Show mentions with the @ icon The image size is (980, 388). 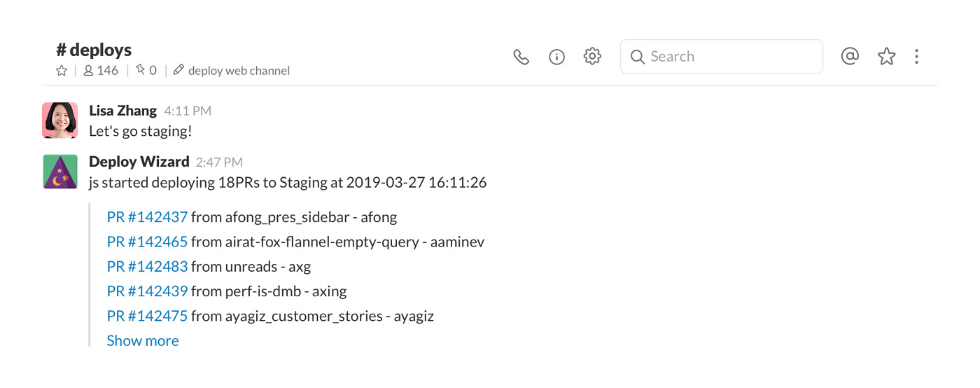(x=850, y=56)
